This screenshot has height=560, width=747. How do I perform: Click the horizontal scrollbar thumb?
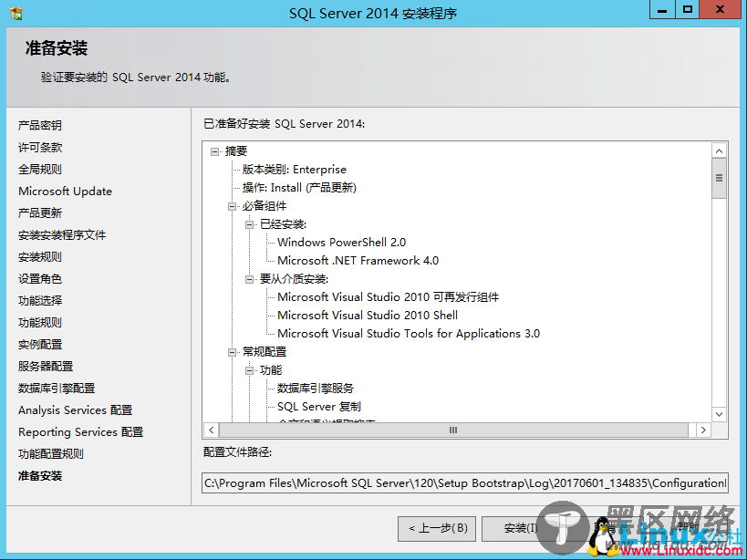(x=453, y=430)
